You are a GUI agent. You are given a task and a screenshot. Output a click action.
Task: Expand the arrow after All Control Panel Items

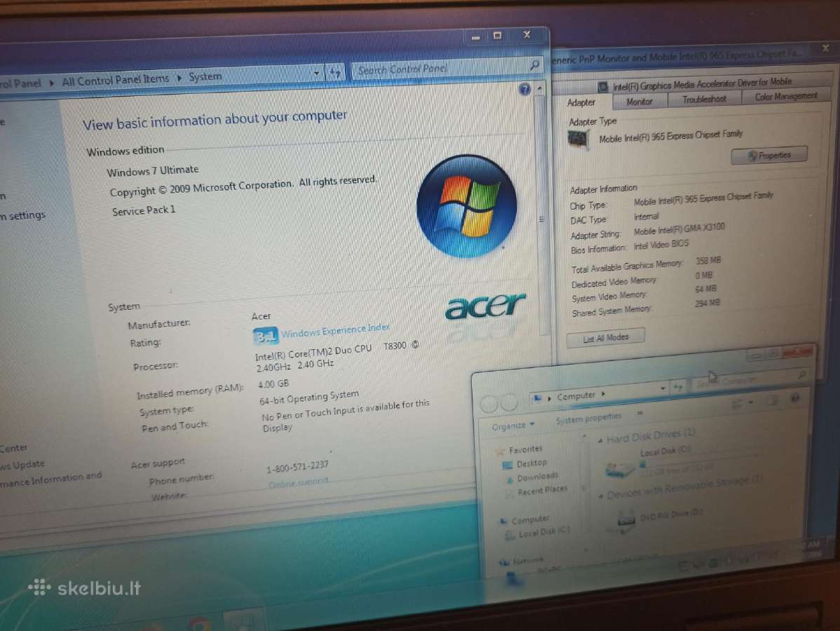[x=179, y=79]
